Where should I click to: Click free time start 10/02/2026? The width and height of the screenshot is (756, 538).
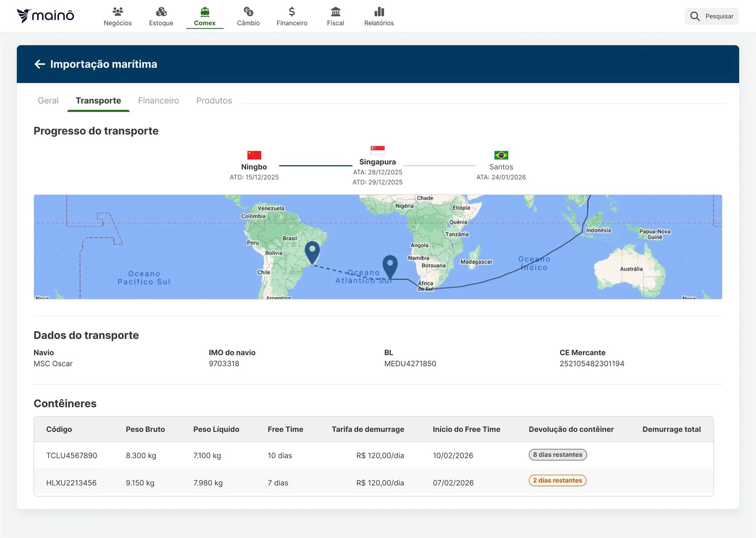[x=453, y=456]
